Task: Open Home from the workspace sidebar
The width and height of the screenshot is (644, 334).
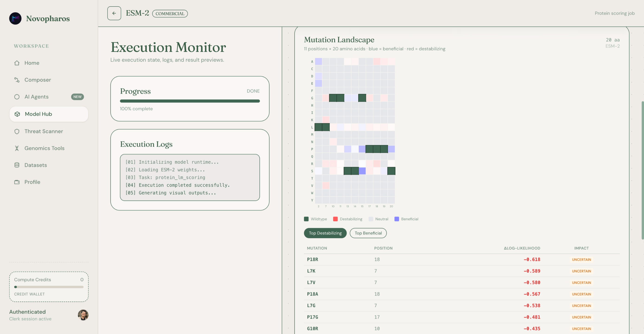Action: coord(32,63)
